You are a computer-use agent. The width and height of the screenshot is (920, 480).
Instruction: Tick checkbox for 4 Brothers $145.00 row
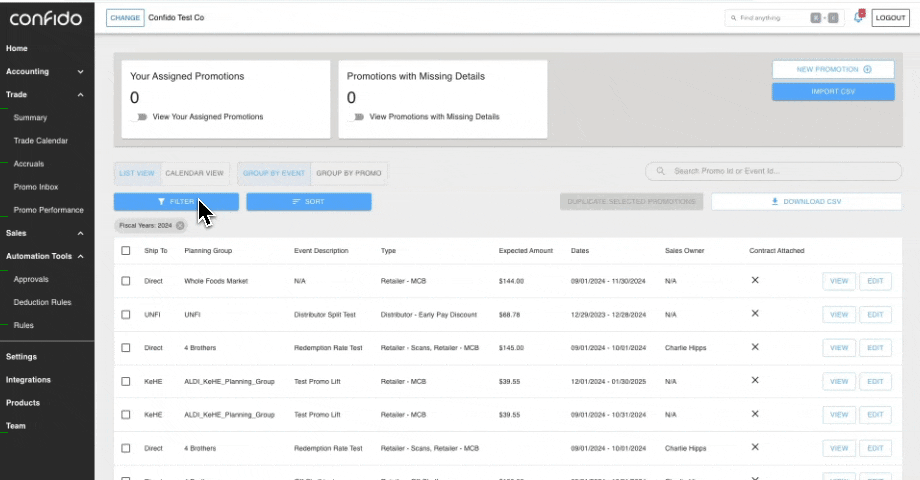[x=126, y=348]
